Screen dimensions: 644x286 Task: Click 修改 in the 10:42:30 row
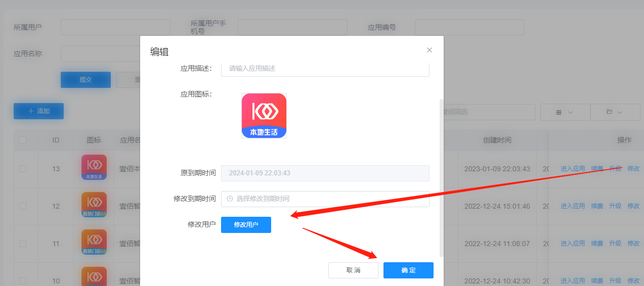pyautogui.click(x=633, y=281)
